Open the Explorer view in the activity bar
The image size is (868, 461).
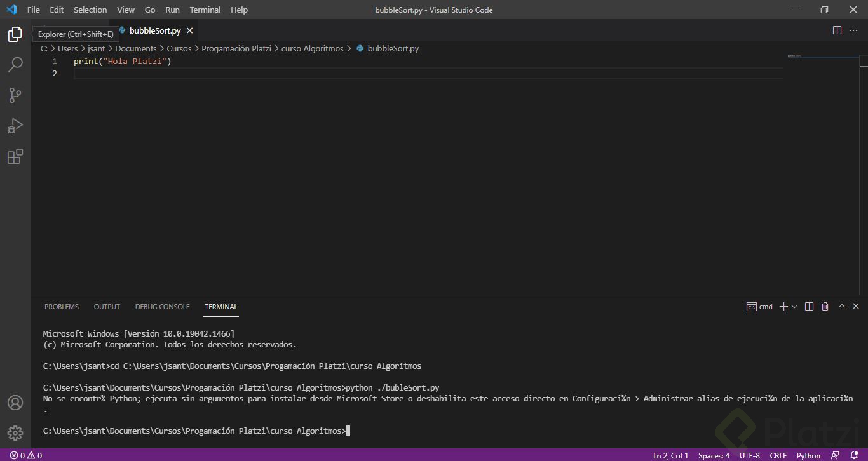click(x=15, y=34)
